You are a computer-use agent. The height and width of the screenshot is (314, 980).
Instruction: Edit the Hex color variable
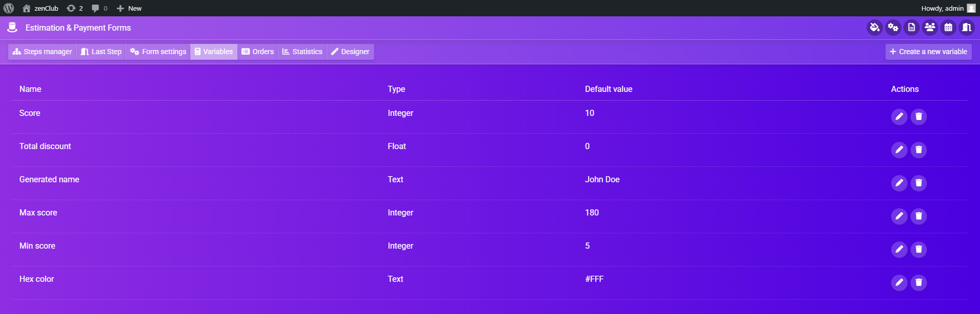pyautogui.click(x=899, y=283)
